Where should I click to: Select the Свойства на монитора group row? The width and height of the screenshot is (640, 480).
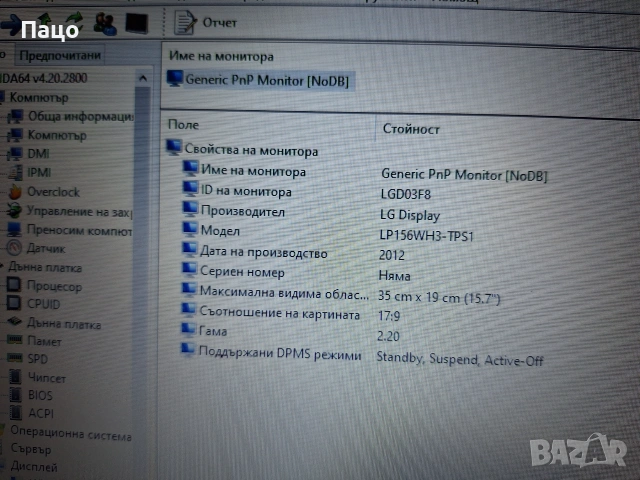point(242,149)
